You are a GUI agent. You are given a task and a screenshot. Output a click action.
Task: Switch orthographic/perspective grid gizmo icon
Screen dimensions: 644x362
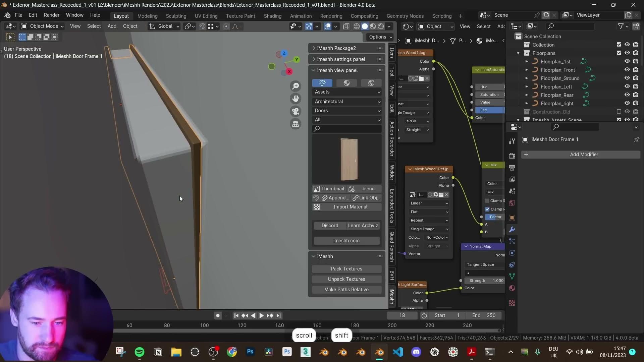click(x=296, y=124)
